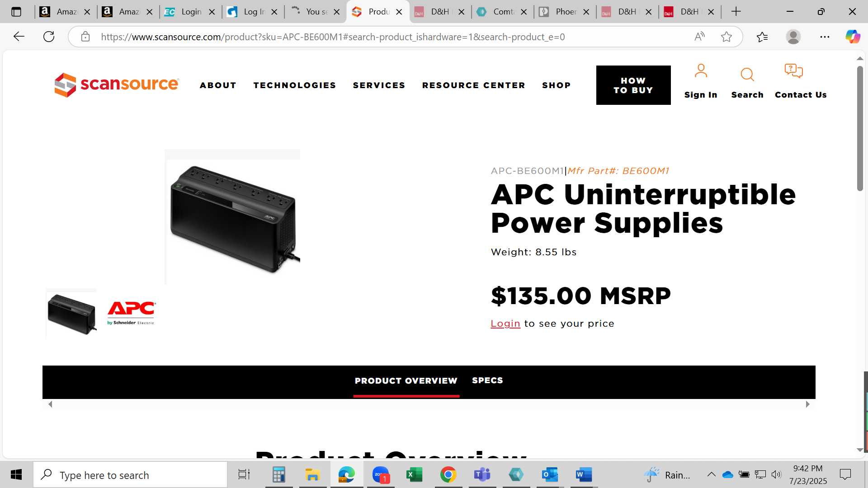Viewport: 868px width, 488px height.
Task: Click the browser address bar
Action: [x=389, y=37]
